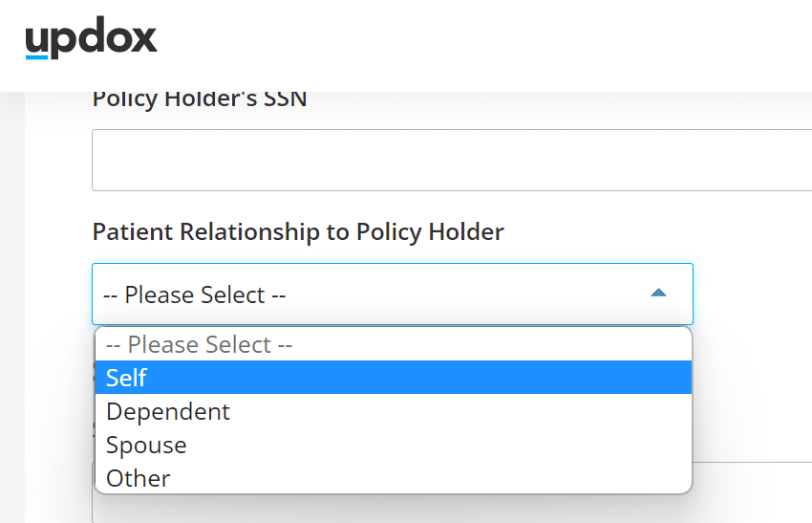
Task: Click the Patient Relationship to Policy Holder label
Action: click(x=298, y=231)
